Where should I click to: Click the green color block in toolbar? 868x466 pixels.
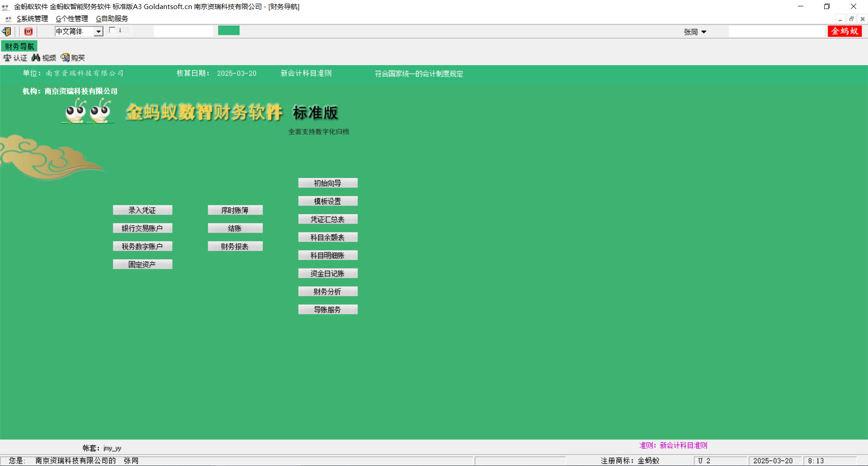229,30
